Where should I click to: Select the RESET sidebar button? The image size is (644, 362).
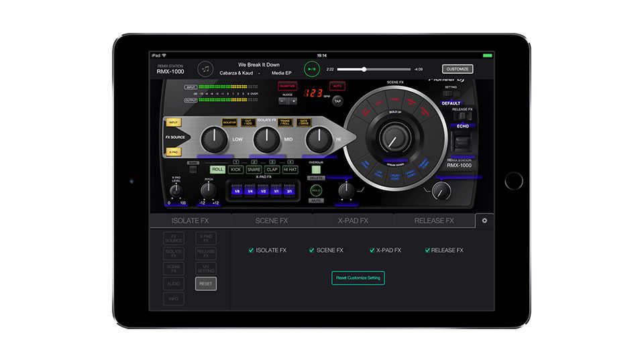click(206, 284)
